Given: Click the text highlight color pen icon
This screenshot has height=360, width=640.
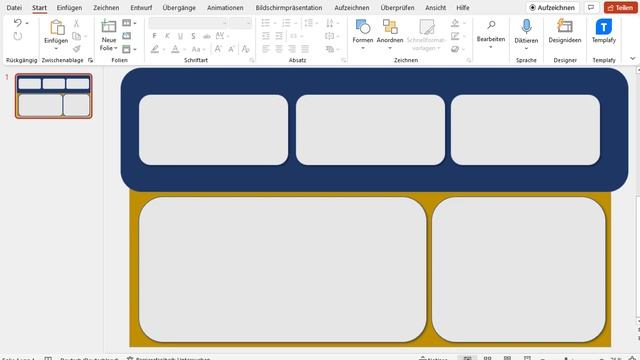Looking at the screenshot, I should 155,49.
